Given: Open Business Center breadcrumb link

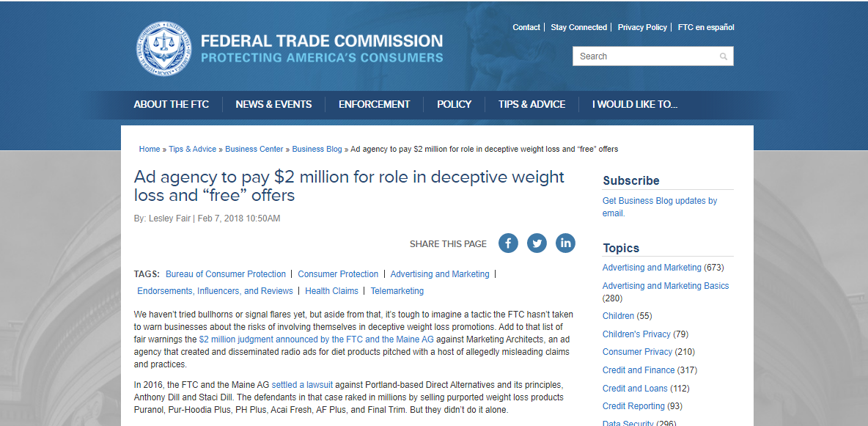Looking at the screenshot, I should click(x=254, y=149).
